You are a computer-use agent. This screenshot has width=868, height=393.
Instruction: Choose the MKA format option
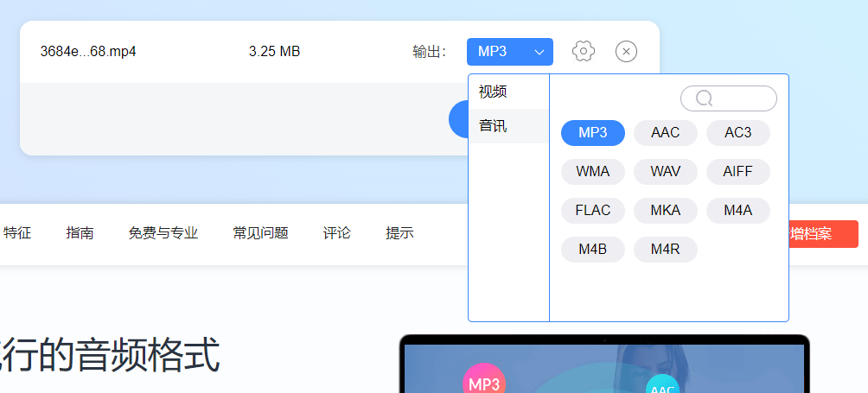(x=666, y=211)
